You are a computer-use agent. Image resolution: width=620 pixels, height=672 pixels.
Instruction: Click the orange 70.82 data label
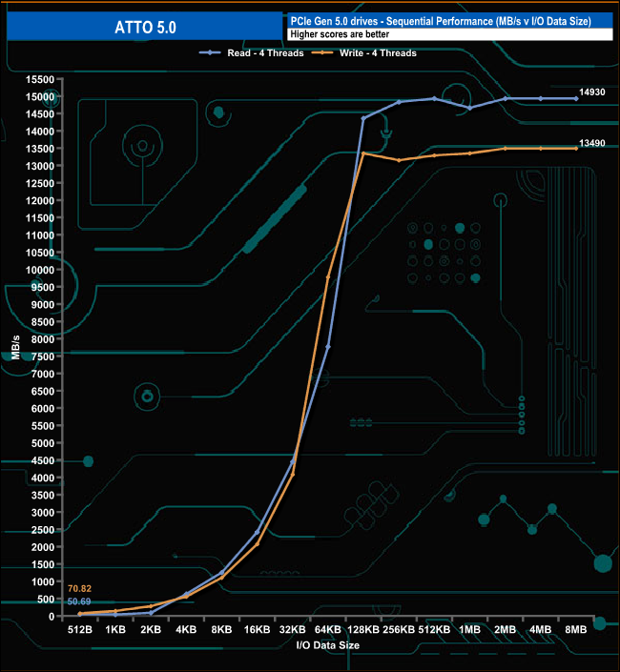[x=81, y=589]
